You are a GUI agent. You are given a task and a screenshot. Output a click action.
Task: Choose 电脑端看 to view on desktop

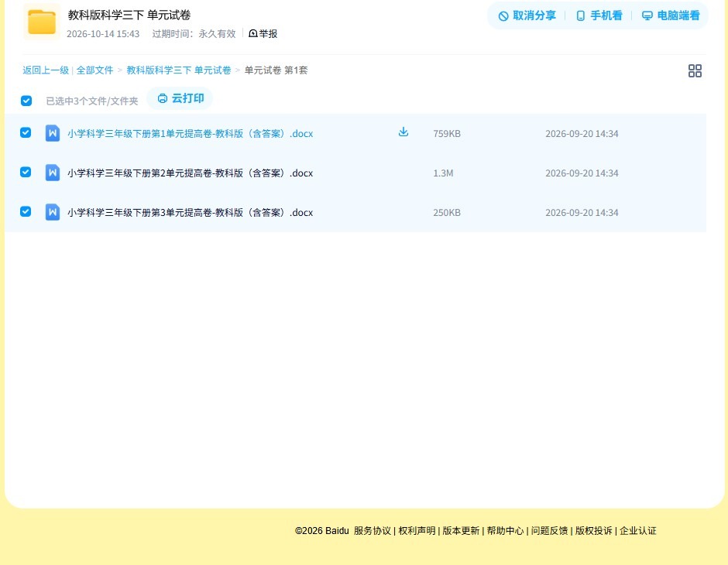[671, 15]
